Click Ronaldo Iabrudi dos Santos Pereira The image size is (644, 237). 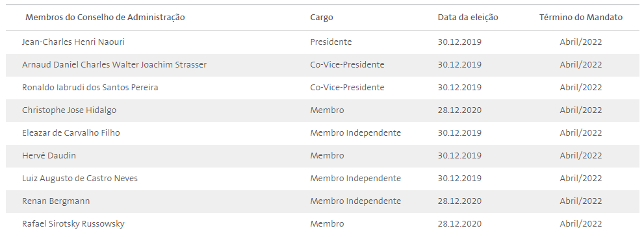[x=90, y=88]
